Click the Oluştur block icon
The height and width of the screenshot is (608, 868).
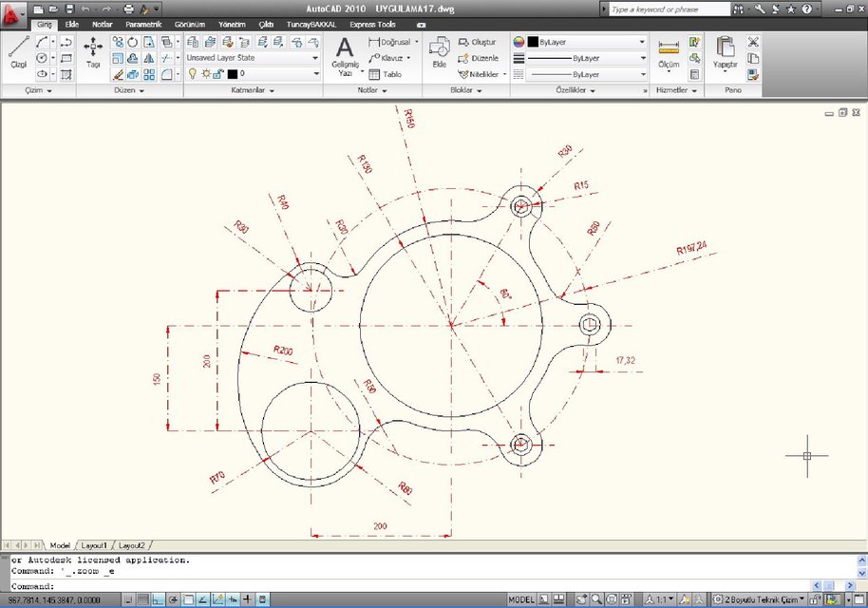(464, 42)
